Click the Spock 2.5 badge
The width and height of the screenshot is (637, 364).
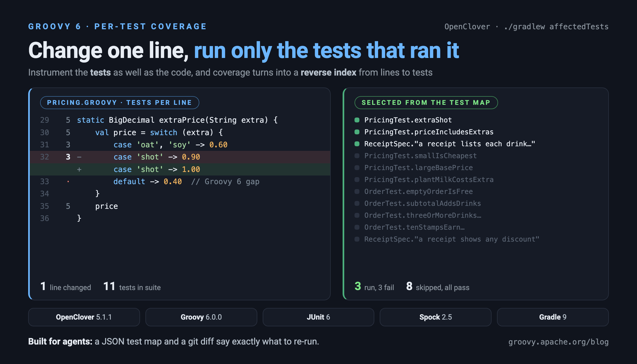(435, 317)
